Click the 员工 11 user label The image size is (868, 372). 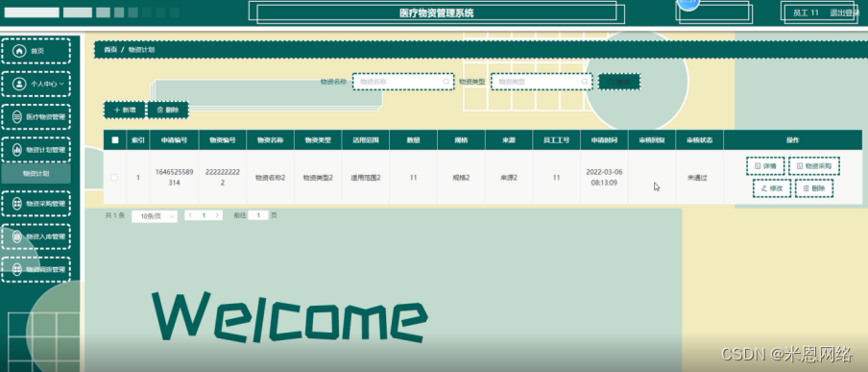pos(806,12)
